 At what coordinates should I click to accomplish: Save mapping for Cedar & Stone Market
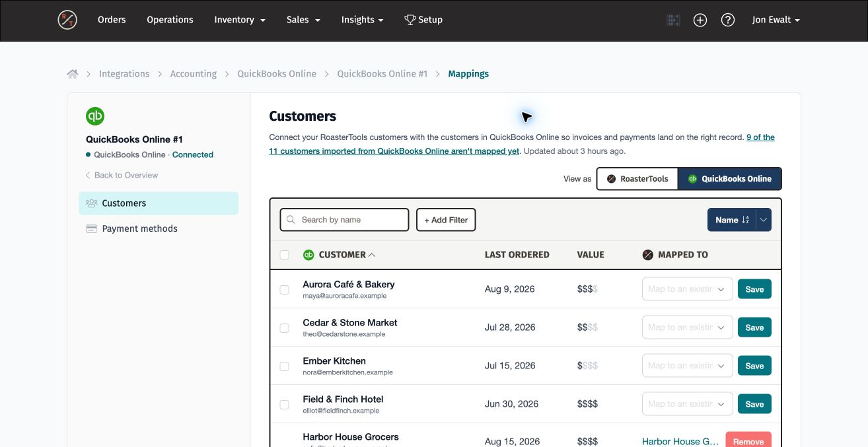click(x=754, y=327)
